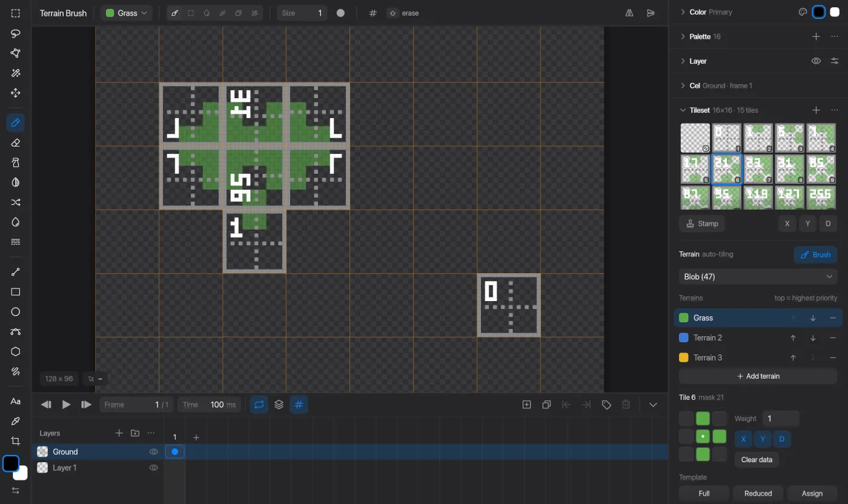Select the move tool
This screenshot has width=848, height=504.
pyautogui.click(x=16, y=93)
